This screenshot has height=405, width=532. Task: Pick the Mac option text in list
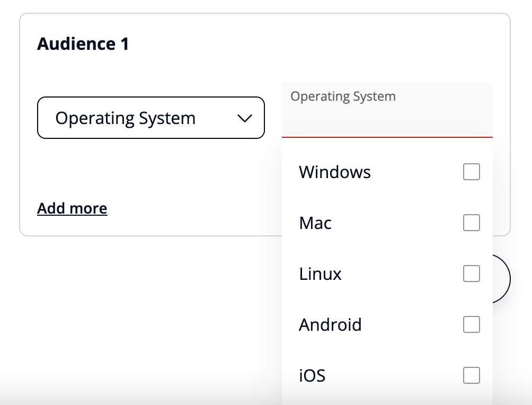tap(315, 223)
